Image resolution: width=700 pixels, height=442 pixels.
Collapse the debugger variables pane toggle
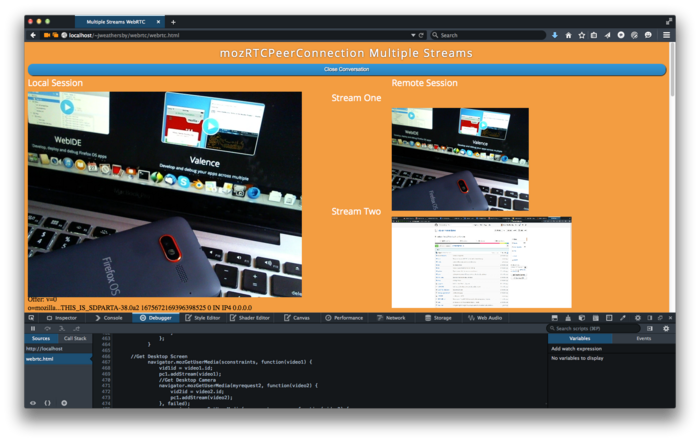(x=650, y=328)
